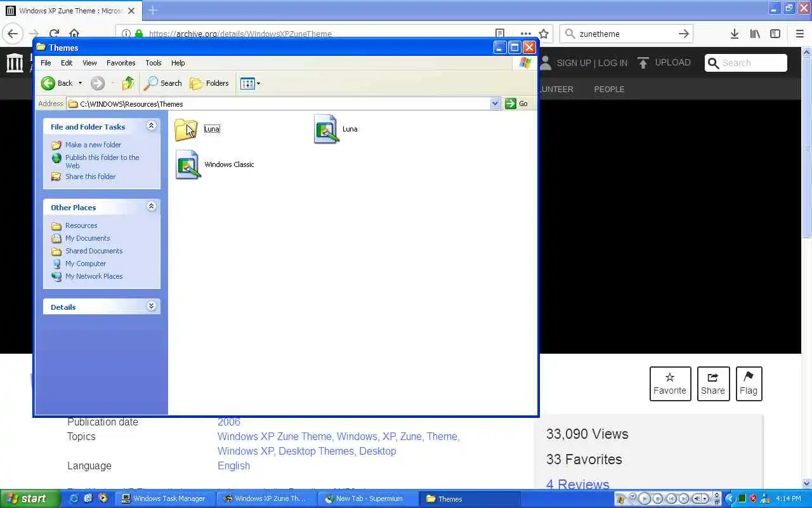Click the Go button
The height and width of the screenshot is (508, 812).
[516, 104]
